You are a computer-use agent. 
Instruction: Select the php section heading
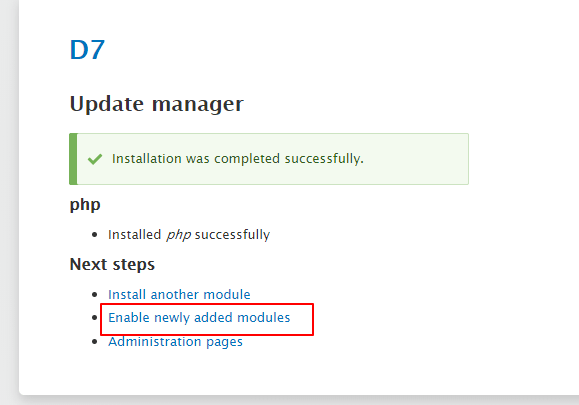pyautogui.click(x=85, y=205)
